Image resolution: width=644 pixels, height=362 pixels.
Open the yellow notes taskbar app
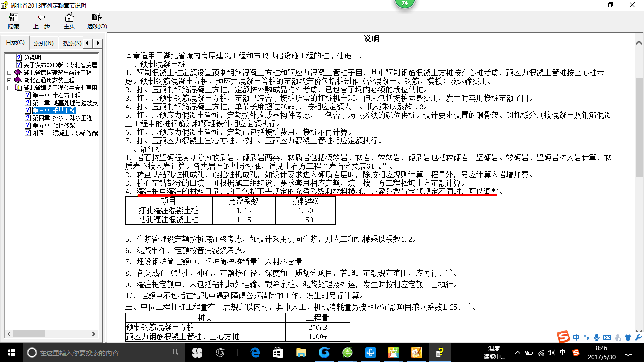393,352
